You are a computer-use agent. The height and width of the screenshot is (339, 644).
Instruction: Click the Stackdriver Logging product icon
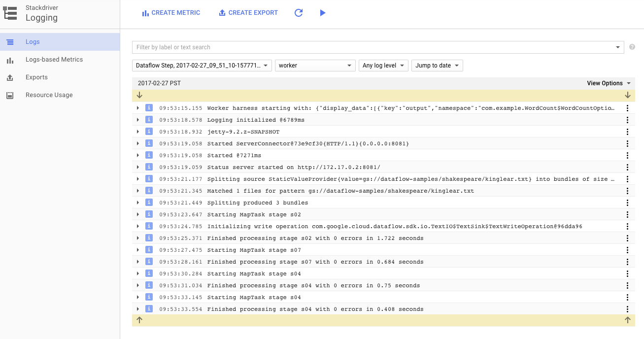[x=10, y=13]
